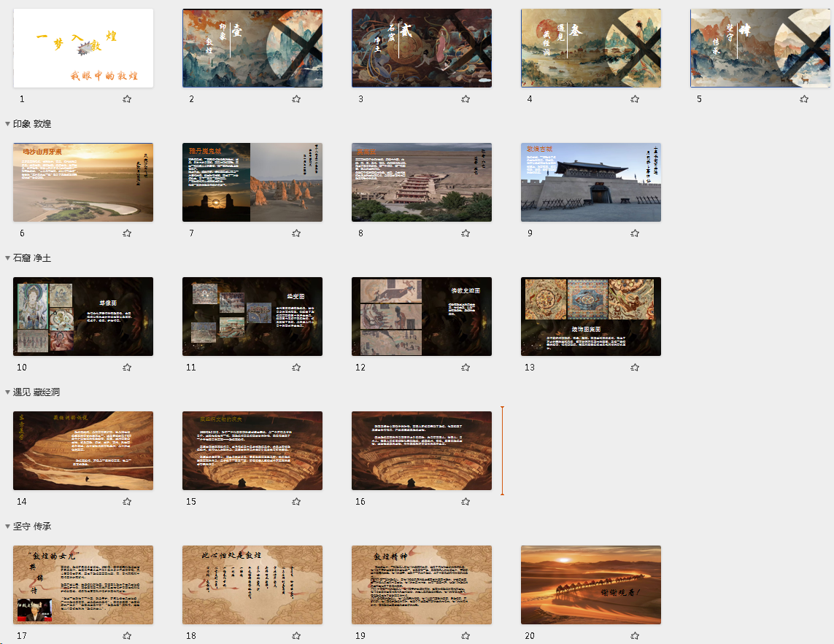Select slide 16 thumbnail
Screen dimensions: 834x644
pos(421,451)
